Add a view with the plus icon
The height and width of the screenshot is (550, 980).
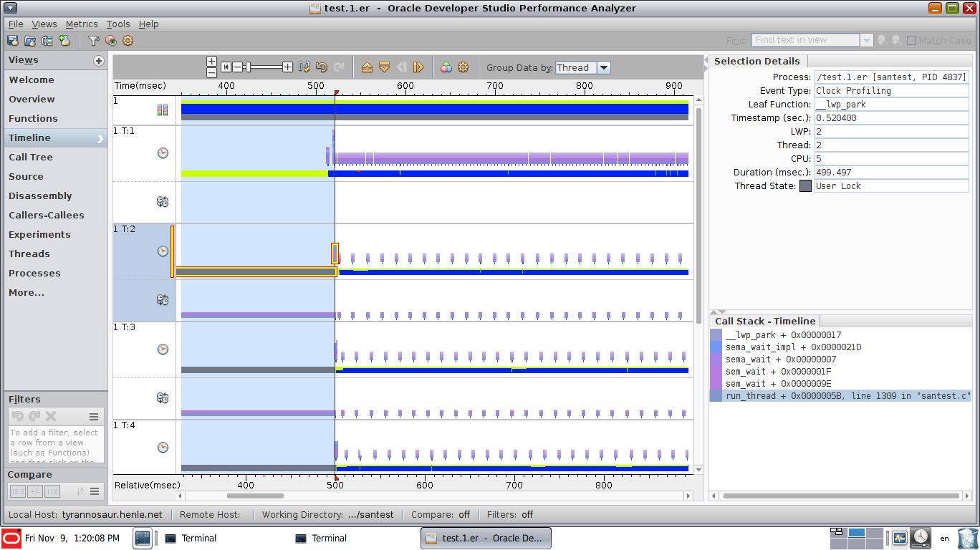click(99, 61)
